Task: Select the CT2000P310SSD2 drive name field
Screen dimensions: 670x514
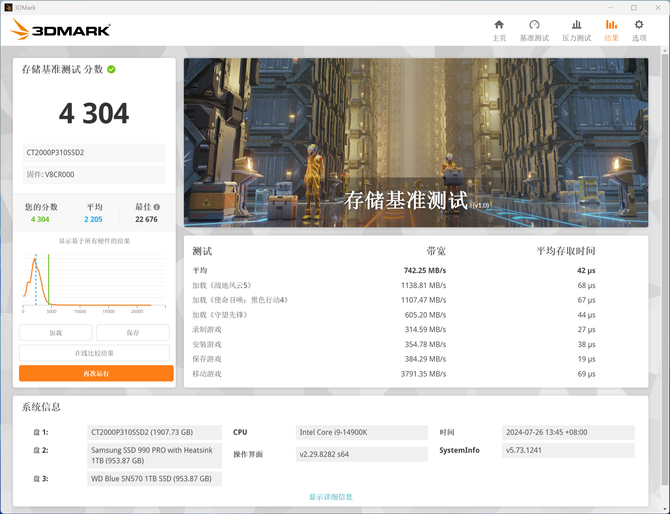Action: coord(94,153)
